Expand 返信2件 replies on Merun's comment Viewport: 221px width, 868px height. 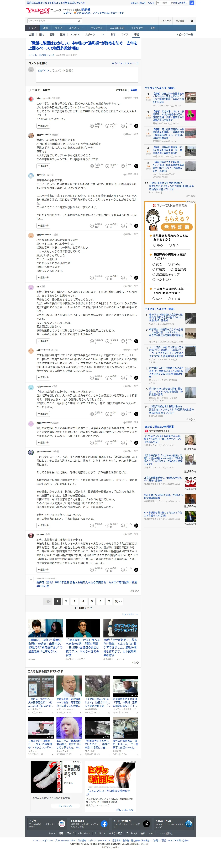[43, 126]
